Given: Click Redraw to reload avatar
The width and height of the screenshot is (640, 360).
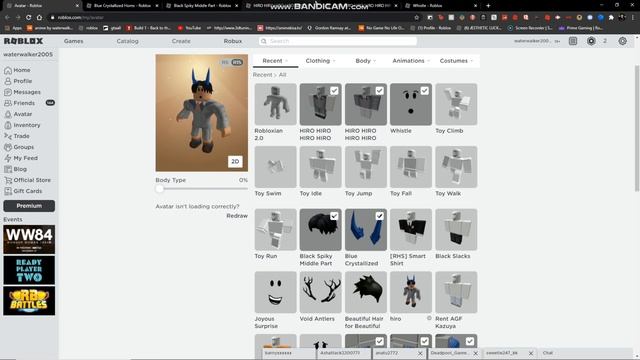Looking at the screenshot, I should pos(237,216).
